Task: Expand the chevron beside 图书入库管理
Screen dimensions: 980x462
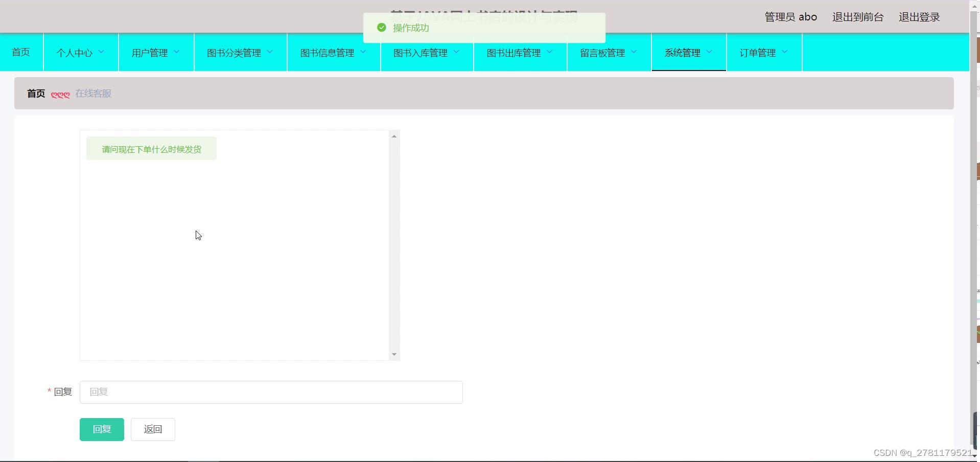Action: (456, 52)
